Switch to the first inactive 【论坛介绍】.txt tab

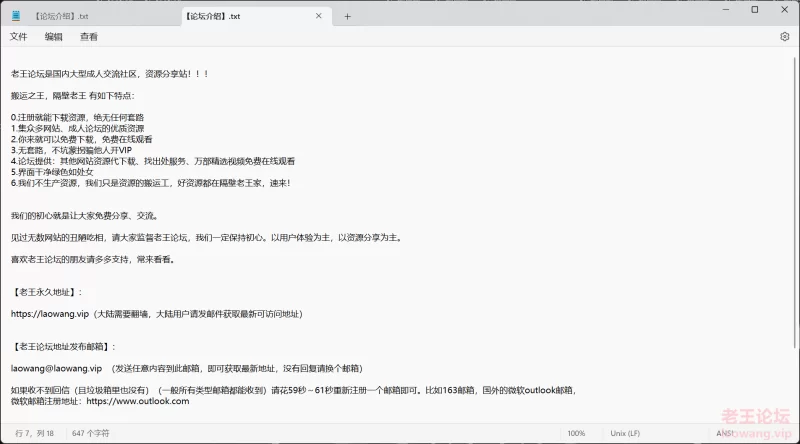61,16
